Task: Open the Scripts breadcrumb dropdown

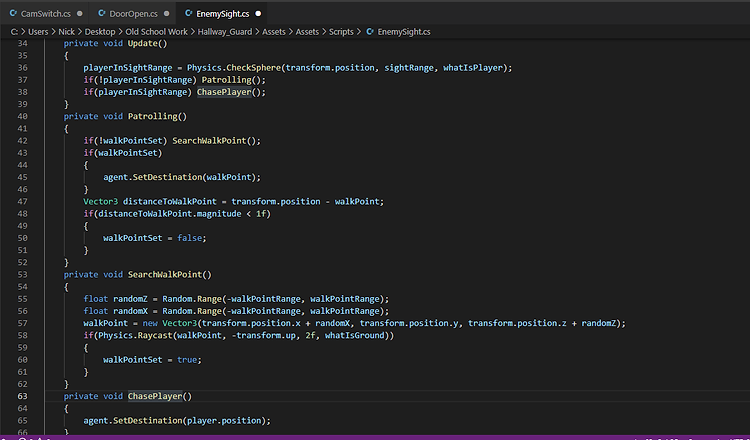Action: (x=340, y=32)
